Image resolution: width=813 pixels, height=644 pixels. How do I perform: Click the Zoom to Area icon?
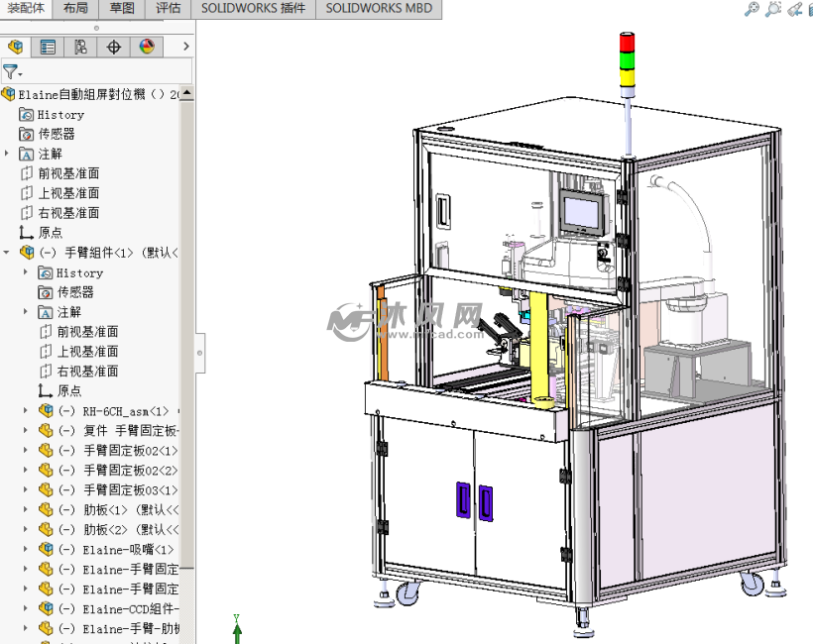coord(773,9)
